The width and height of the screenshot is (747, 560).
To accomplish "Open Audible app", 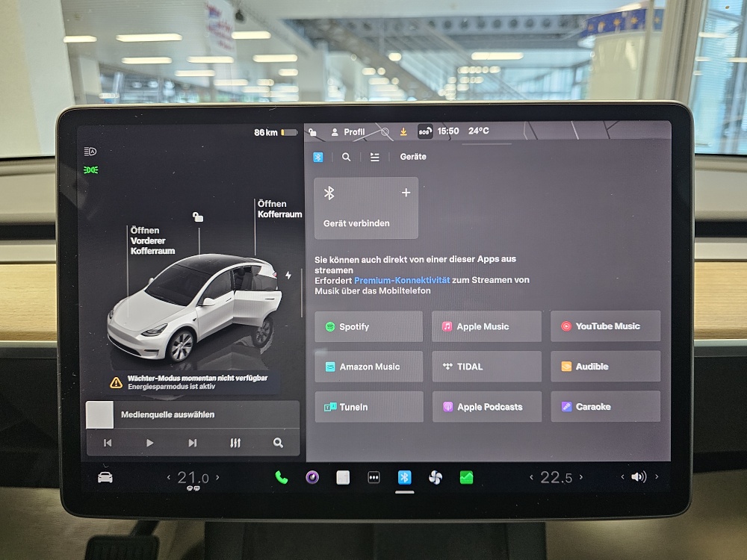I will point(606,366).
